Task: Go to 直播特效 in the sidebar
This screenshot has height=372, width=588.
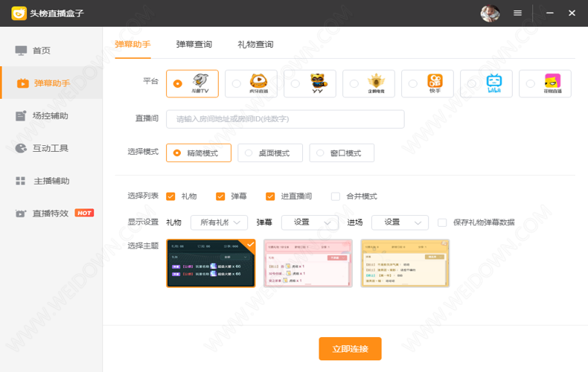Action: 51,213
